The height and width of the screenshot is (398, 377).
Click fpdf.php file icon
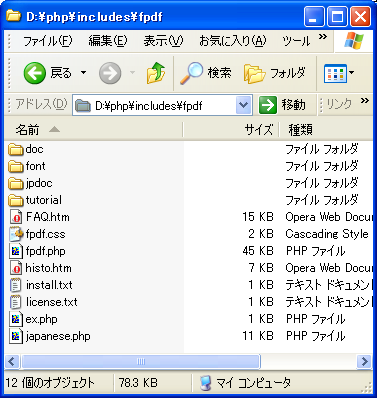click(16, 251)
